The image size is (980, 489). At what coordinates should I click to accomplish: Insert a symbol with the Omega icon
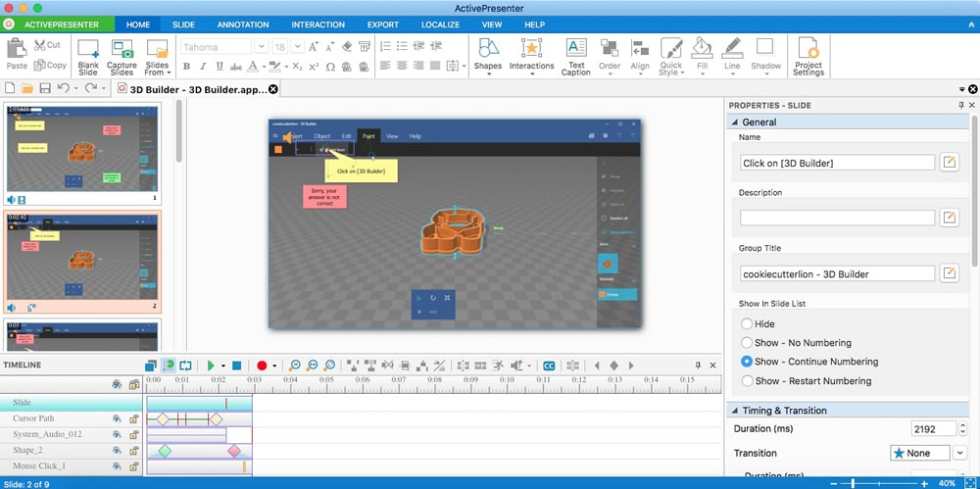coord(330,67)
